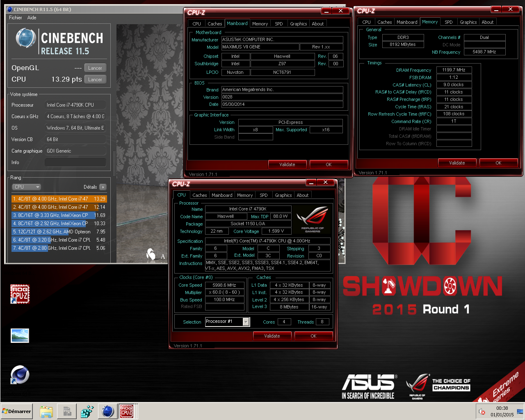Run the CPU test with Lancer
This screenshot has width=525, height=420.
point(95,80)
